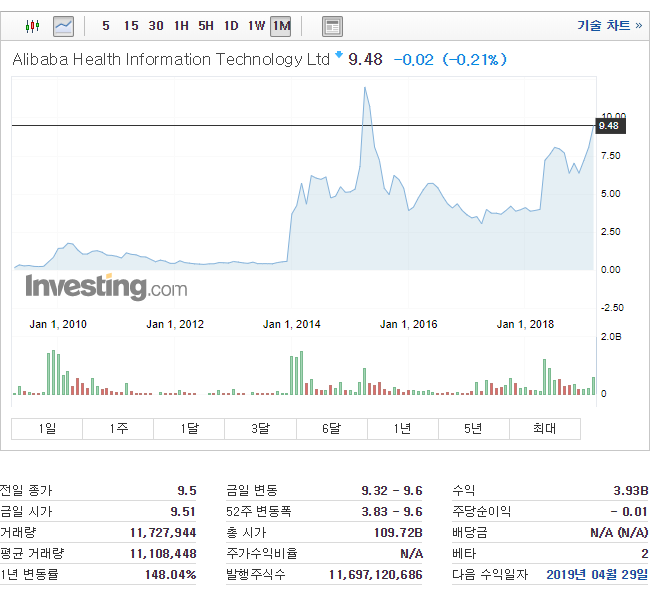Click the 평균 거래량 value 11,108,448

[163, 553]
